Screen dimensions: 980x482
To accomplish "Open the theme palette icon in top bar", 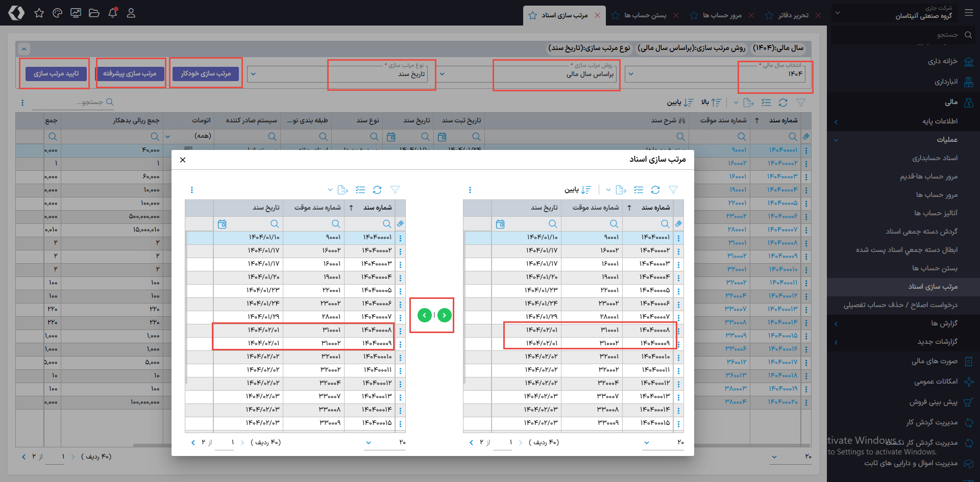I will click(57, 13).
